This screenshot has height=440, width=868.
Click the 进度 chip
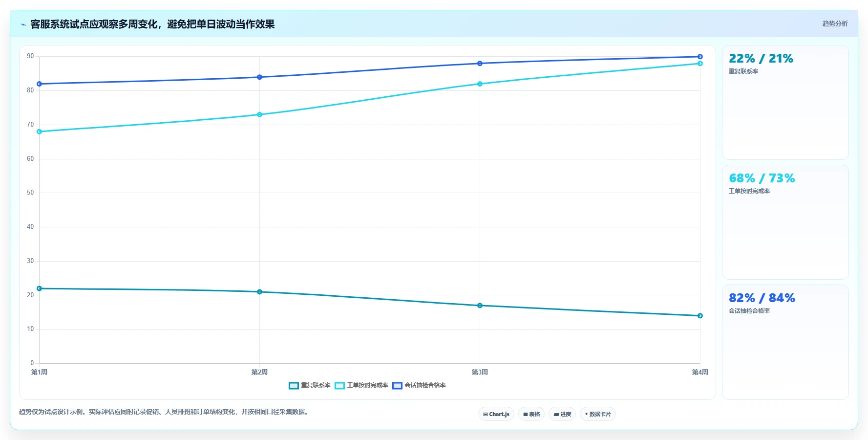coord(562,414)
